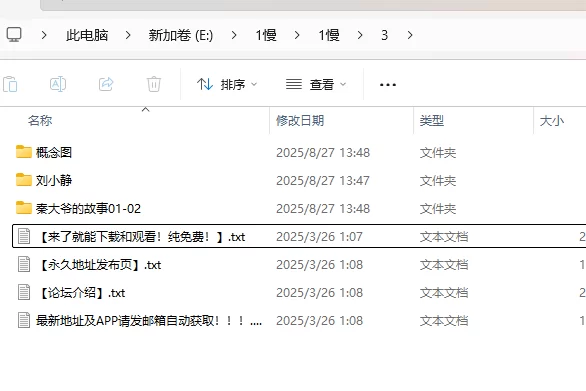586x391 pixels.
Task: Click the 刘小静 folder icon
Action: click(24, 180)
